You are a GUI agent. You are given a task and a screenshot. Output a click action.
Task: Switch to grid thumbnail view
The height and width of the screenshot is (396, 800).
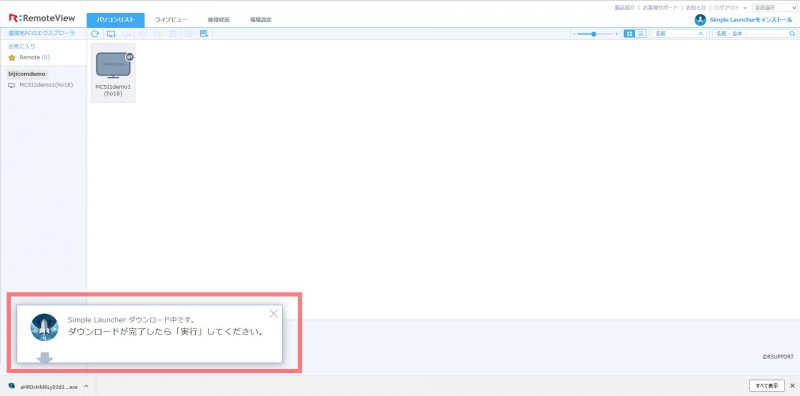coord(629,34)
